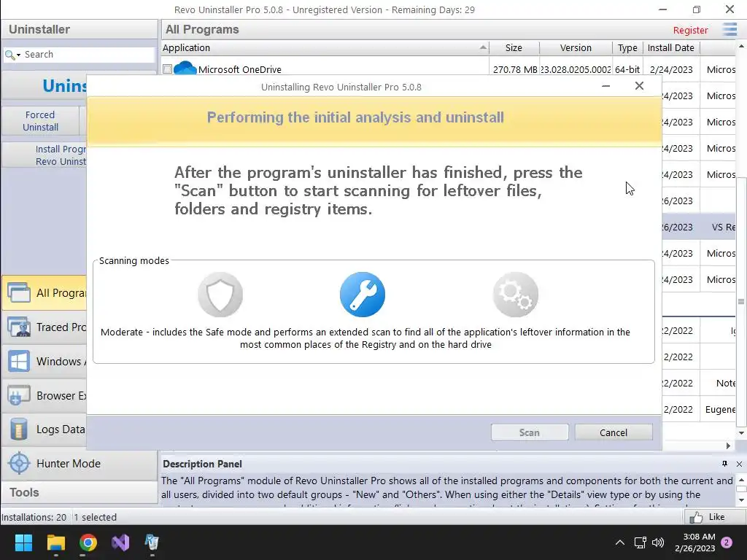Viewport: 747px width, 560px height.
Task: Click the Search field in Uninstaller panel
Action: [88, 54]
